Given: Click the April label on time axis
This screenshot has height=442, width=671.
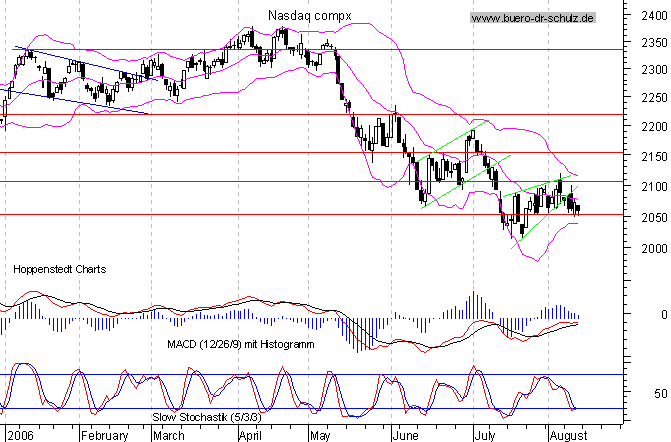Looking at the screenshot, I should tap(250, 436).
